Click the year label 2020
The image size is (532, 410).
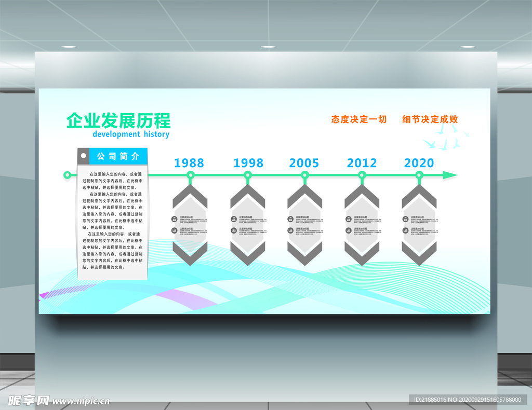(x=419, y=163)
